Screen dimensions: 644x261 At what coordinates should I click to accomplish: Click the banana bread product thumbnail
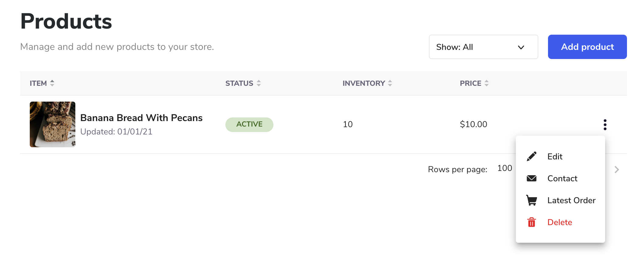click(x=53, y=124)
